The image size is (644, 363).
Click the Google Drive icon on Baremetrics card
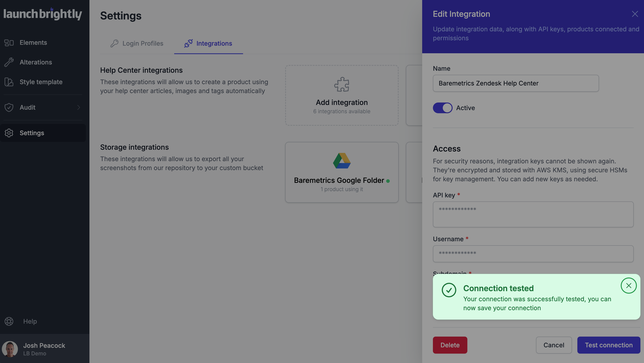point(341,161)
